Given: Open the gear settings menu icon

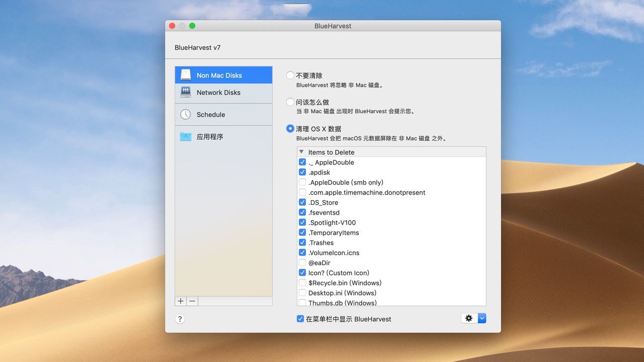Looking at the screenshot, I should (469, 318).
